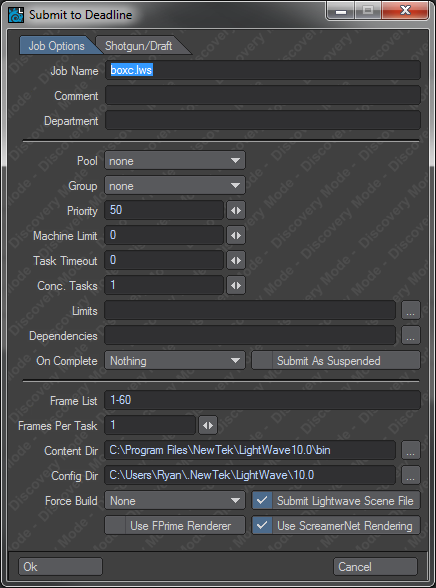436x588 pixels.
Task: Focus the Comment text field
Action: pos(263,95)
